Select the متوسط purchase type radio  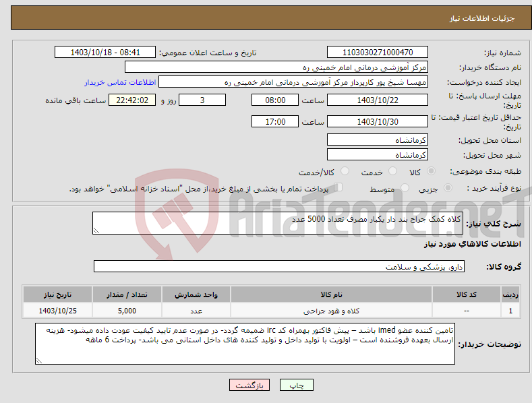[x=405, y=187]
